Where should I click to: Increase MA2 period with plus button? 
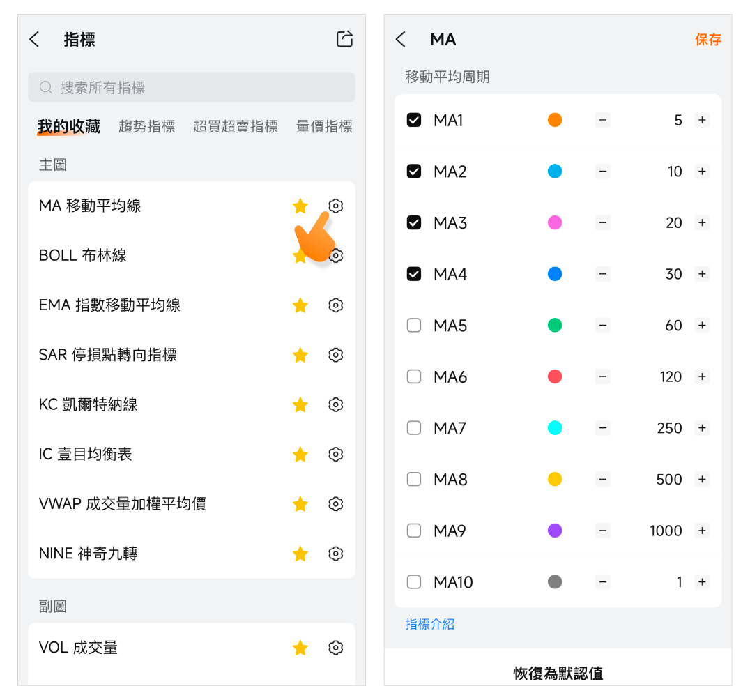[x=702, y=172]
